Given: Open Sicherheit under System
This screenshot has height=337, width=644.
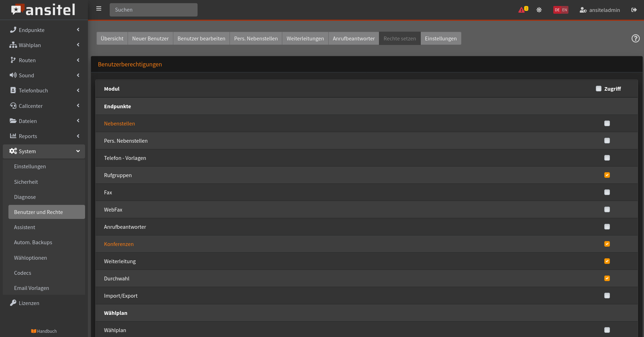Looking at the screenshot, I should tap(26, 182).
